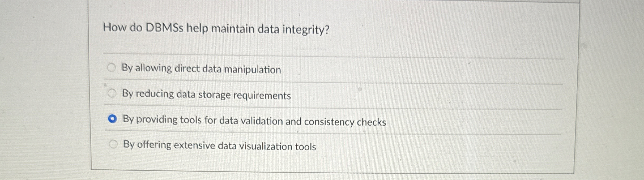The width and height of the screenshot is (644, 180).
Task: Select the radio button for 'By offering extensive data visualization tools'
Action: pos(114,144)
